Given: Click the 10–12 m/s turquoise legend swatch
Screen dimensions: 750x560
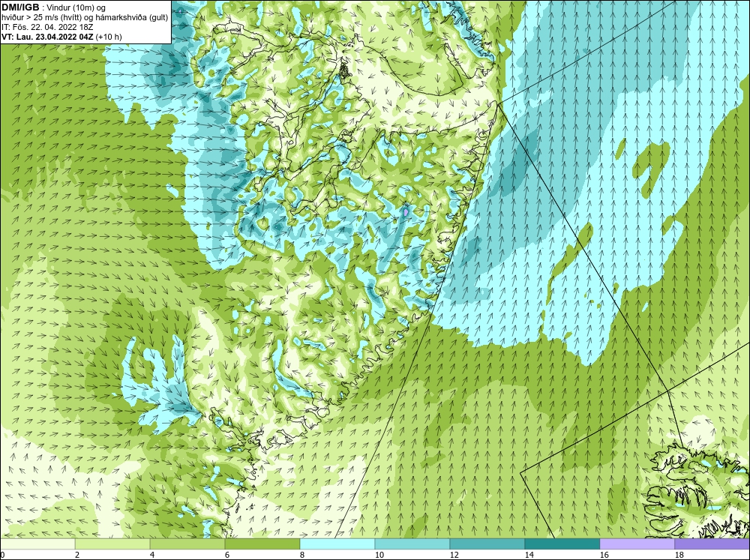Looking at the screenshot, I should point(412,544).
